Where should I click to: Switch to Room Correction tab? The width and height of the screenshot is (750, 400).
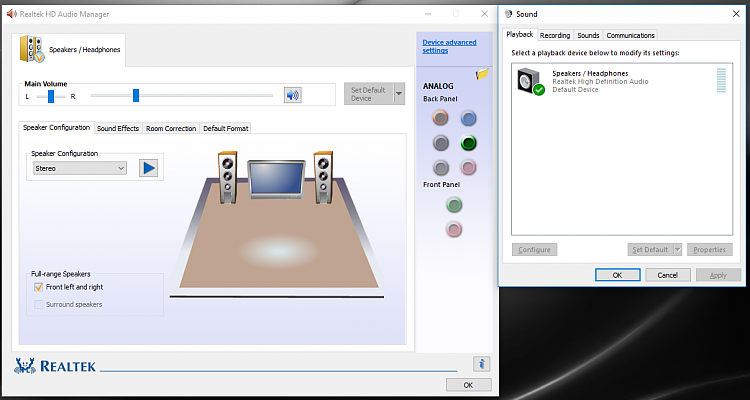[171, 128]
